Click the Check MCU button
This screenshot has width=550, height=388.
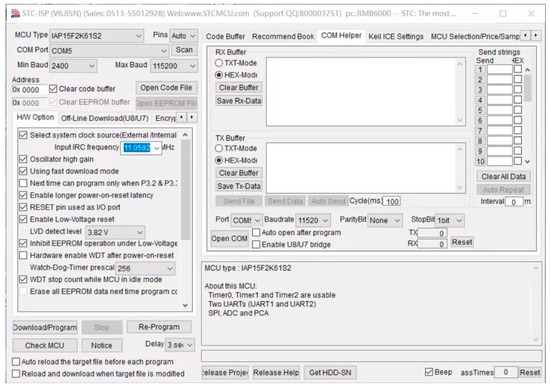pyautogui.click(x=45, y=346)
